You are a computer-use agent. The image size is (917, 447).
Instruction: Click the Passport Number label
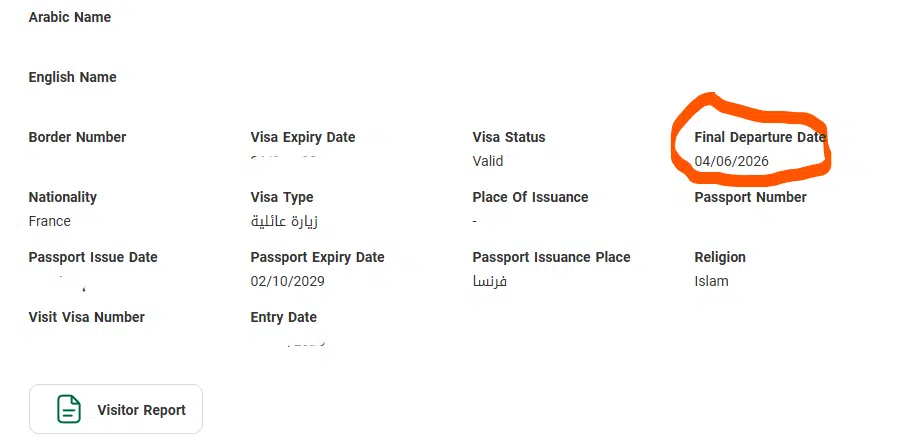(x=750, y=197)
